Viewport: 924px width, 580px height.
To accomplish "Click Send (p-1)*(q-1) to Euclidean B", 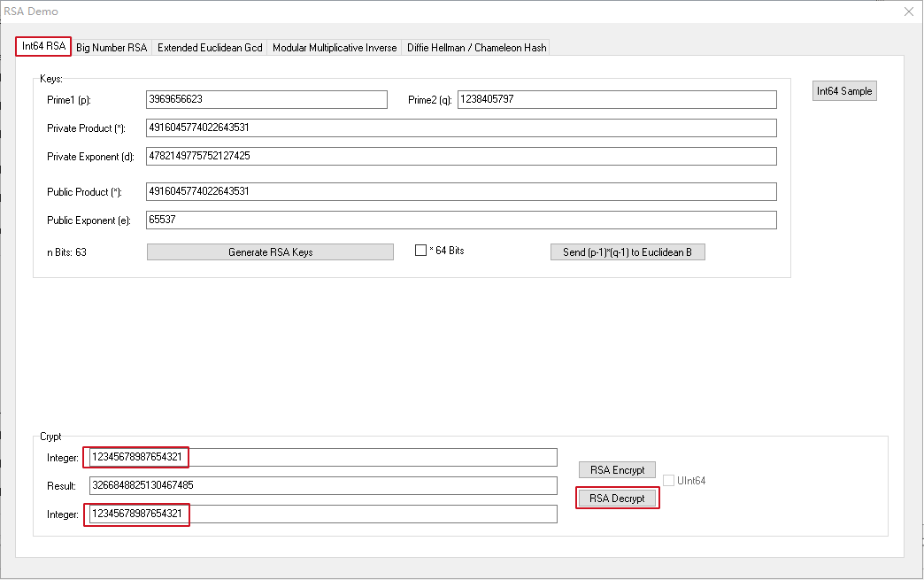I will coord(628,252).
